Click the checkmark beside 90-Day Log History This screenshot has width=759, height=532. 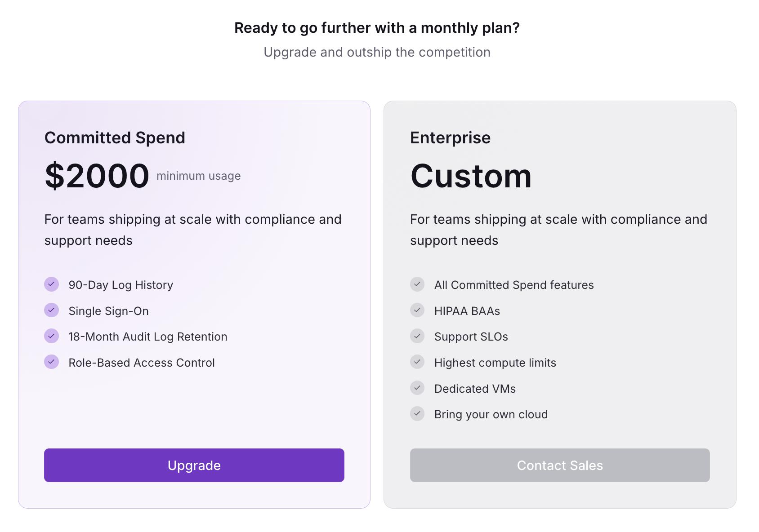point(51,284)
